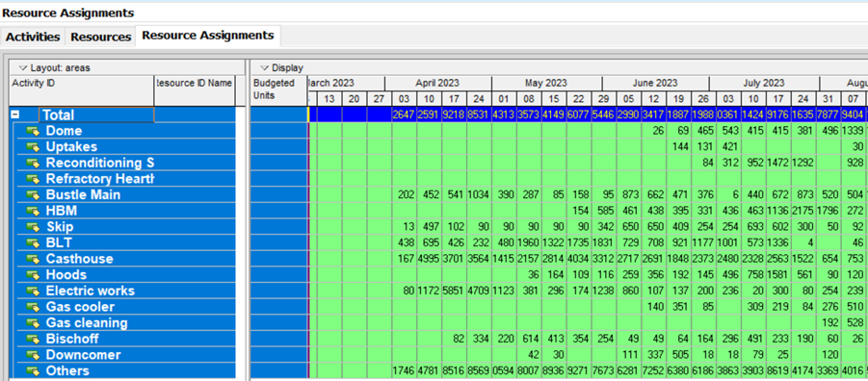Select the Casthouse activity row
868x381 pixels.
pyautogui.click(x=124, y=259)
